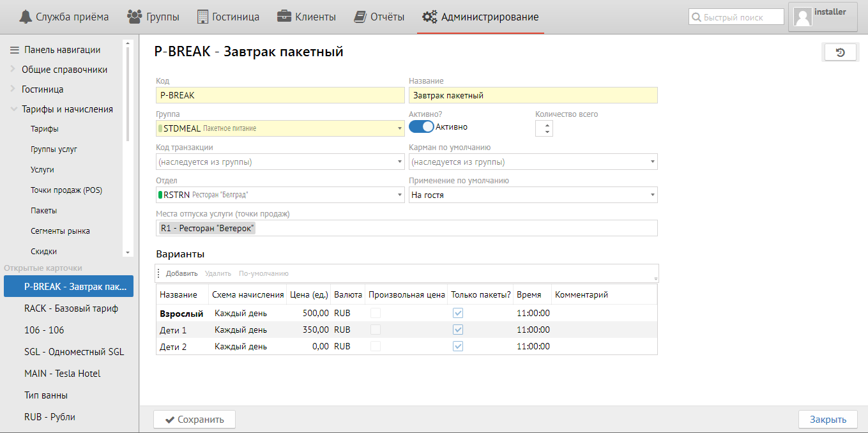Click the navigation panel vertical scrollbar
868x433 pixels.
(x=128, y=96)
